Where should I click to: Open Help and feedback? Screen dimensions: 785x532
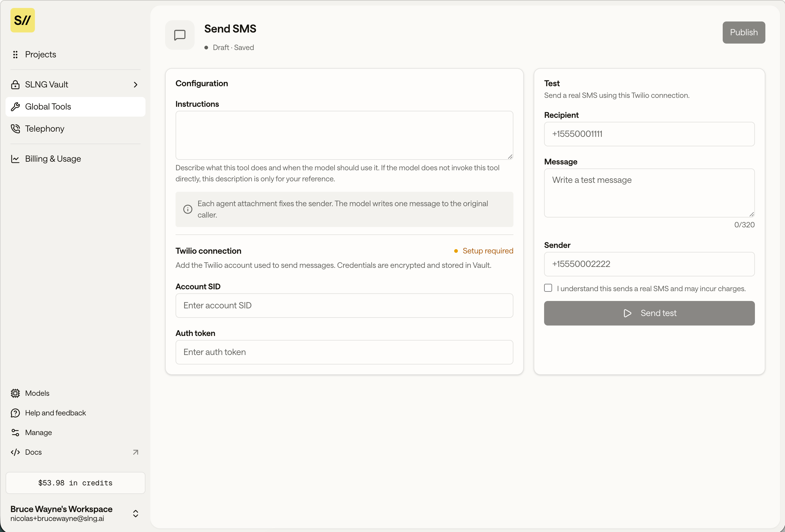click(x=75, y=413)
